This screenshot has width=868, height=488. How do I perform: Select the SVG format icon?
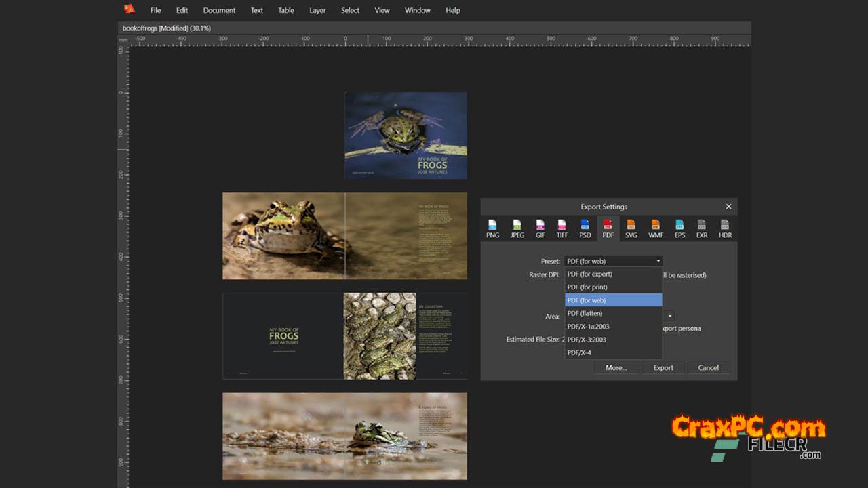[631, 228]
